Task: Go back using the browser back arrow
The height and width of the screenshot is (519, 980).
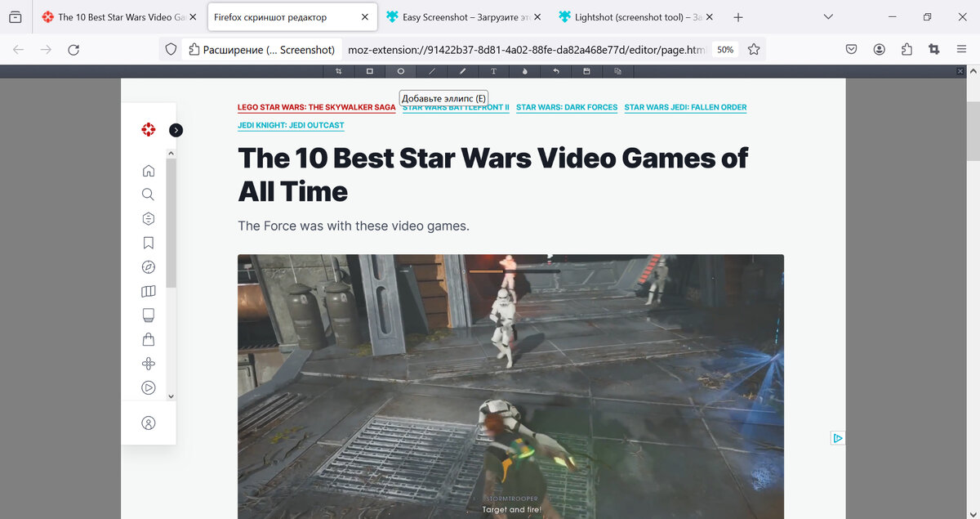Action: 19,50
